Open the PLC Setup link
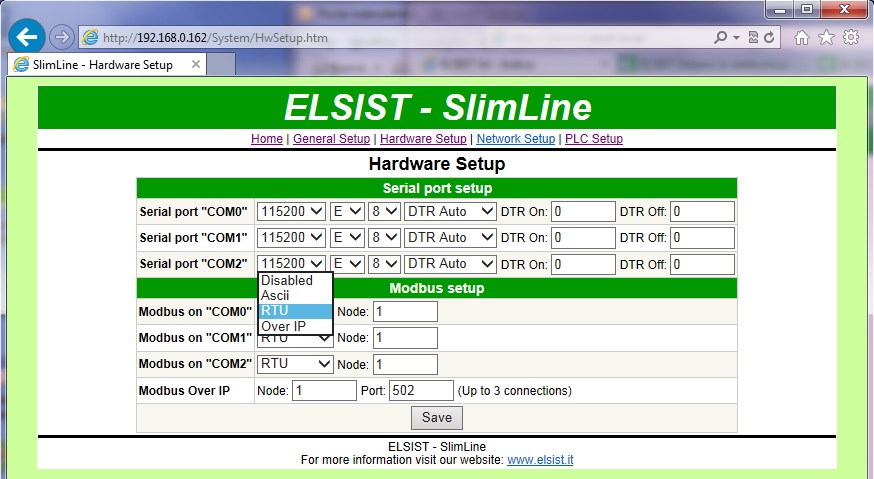The width and height of the screenshot is (874, 479). 594,139
